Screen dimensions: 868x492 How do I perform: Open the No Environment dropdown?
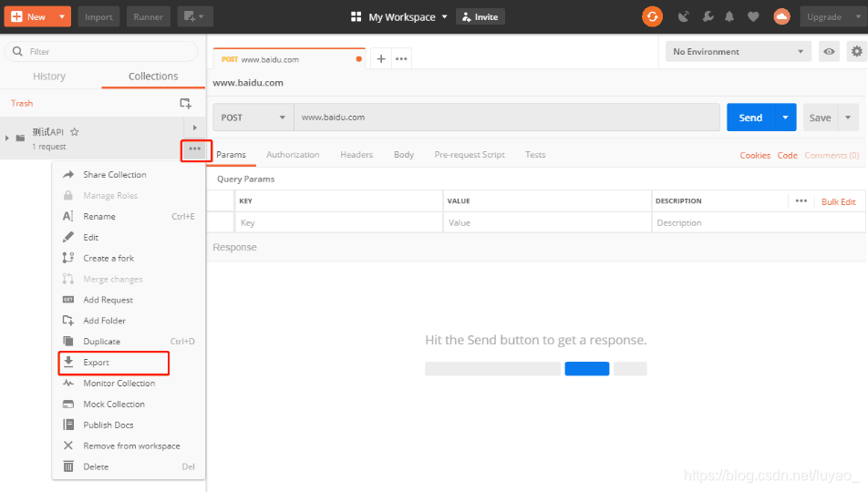pyautogui.click(x=738, y=51)
